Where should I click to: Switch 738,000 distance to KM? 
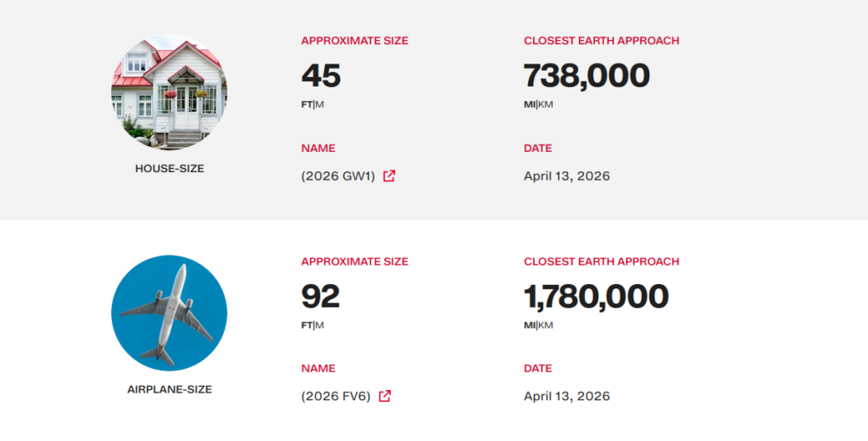tap(547, 104)
